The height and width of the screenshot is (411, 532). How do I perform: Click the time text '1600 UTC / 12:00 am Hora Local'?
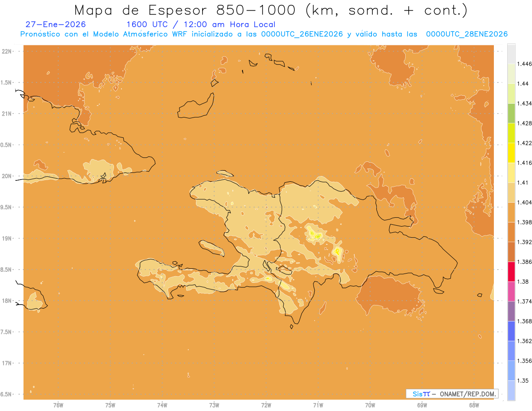[x=201, y=24]
